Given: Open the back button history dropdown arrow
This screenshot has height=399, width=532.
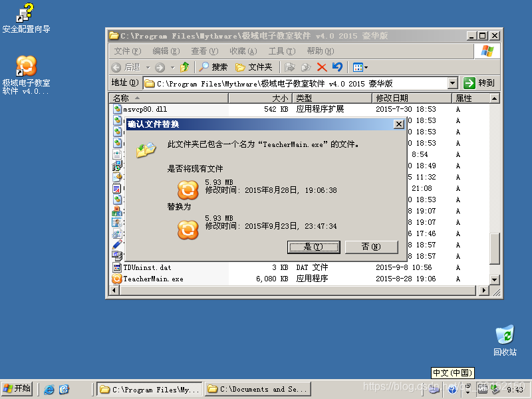Looking at the screenshot, I should coord(148,68).
